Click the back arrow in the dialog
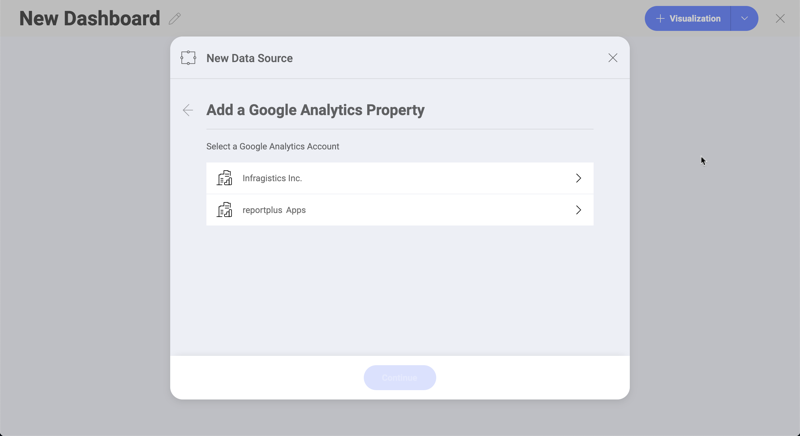The height and width of the screenshot is (436, 800). [188, 110]
